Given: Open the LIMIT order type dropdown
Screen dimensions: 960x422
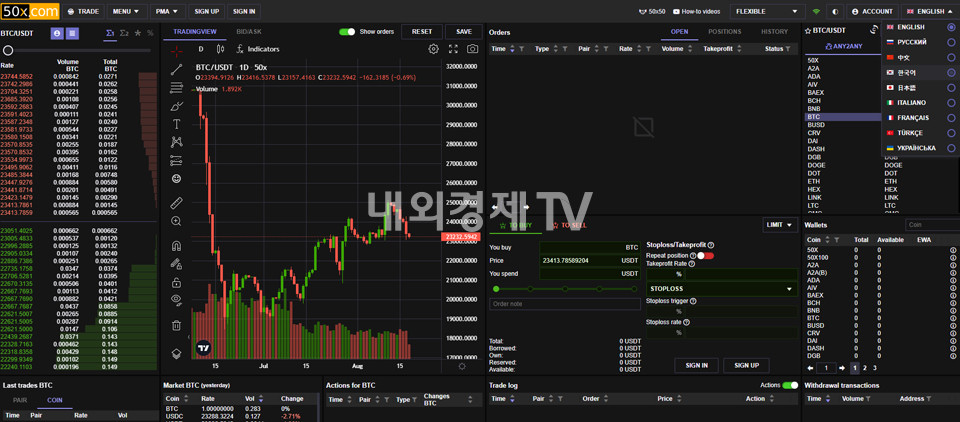Looking at the screenshot, I should (781, 225).
